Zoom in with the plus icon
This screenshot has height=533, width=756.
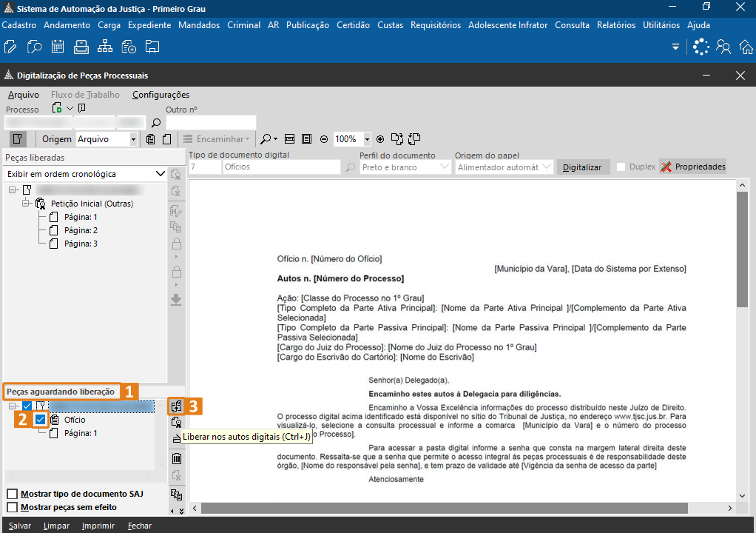point(380,139)
